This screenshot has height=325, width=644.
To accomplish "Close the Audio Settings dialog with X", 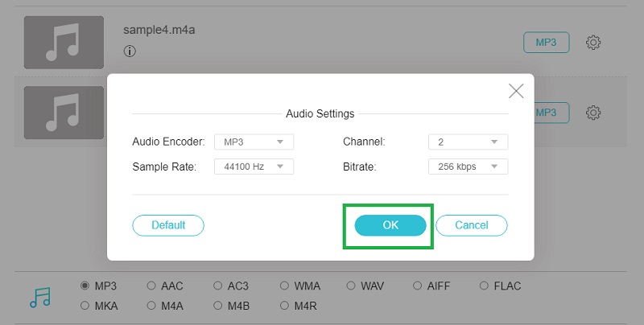I will (516, 91).
